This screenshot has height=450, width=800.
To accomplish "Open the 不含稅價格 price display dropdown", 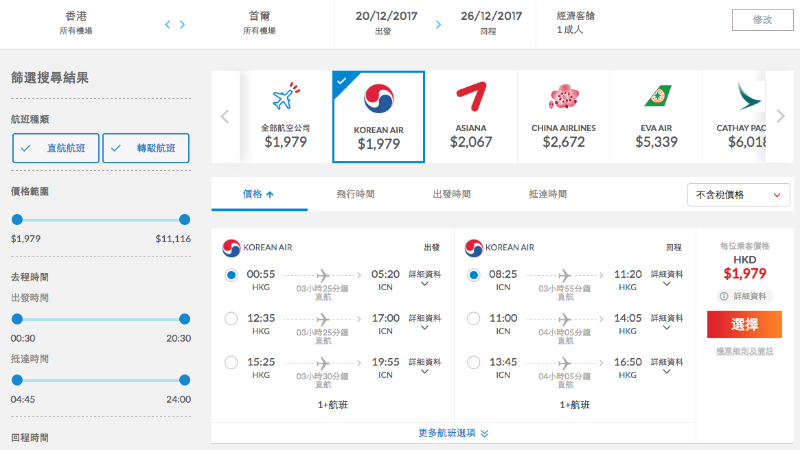I will [738, 195].
